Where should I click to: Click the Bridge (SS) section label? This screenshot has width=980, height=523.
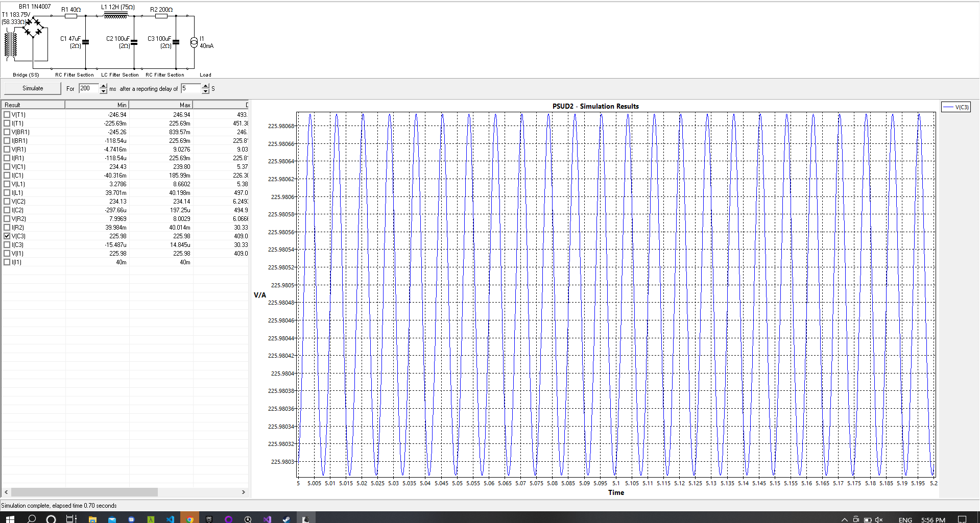click(x=26, y=75)
